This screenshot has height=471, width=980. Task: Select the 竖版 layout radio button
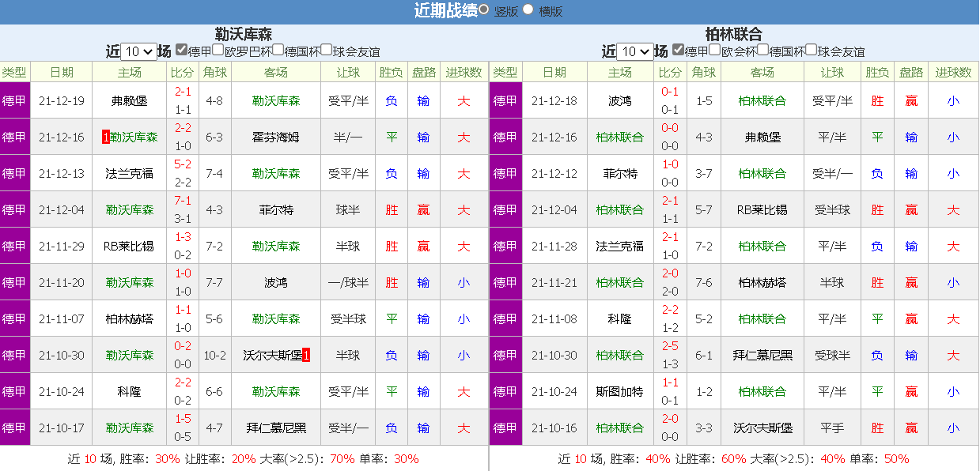[x=483, y=10]
